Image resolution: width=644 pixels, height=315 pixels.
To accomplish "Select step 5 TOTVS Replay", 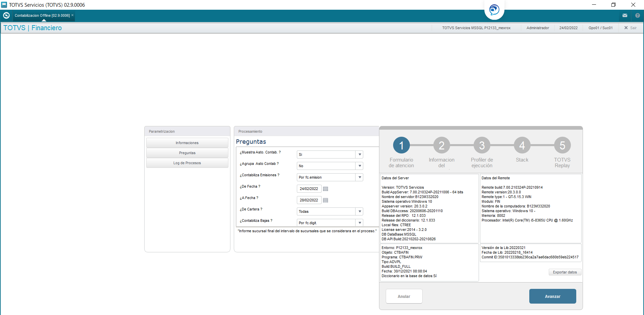I will pyautogui.click(x=562, y=145).
